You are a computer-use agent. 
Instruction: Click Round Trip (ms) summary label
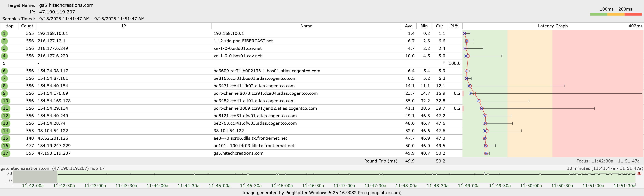pos(380,161)
